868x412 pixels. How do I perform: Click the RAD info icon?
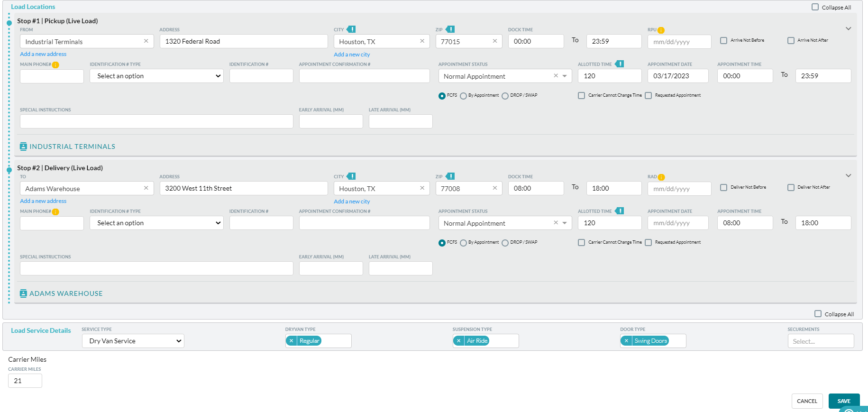661,177
